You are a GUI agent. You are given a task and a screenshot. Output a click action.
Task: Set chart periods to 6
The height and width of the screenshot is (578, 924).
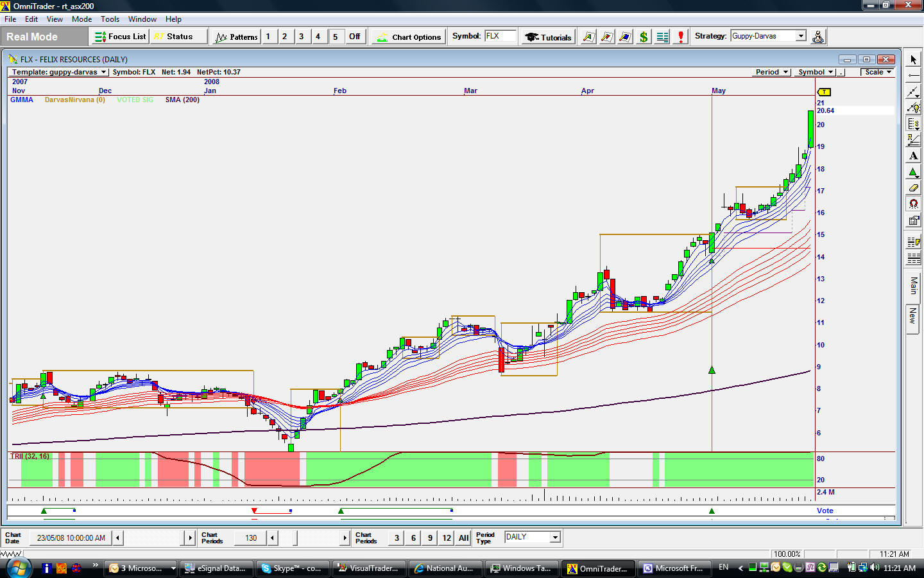click(x=413, y=538)
